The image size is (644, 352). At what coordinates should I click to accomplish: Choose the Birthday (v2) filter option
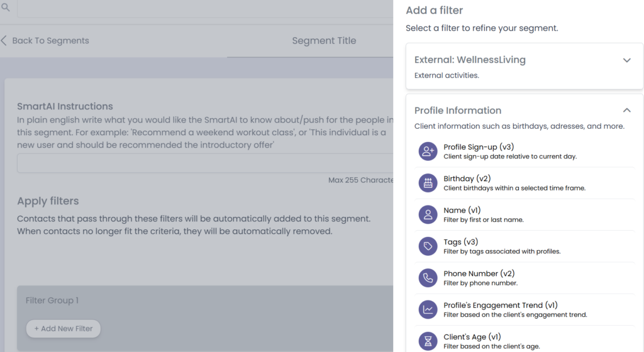click(467, 179)
